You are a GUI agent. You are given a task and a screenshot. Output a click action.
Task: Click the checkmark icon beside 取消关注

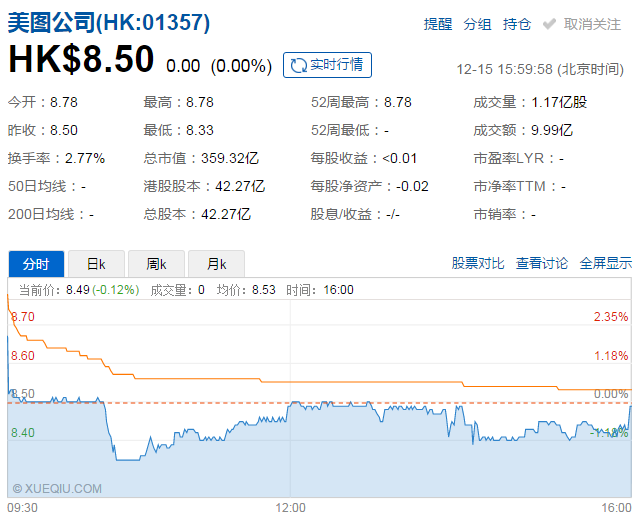pyautogui.click(x=549, y=24)
